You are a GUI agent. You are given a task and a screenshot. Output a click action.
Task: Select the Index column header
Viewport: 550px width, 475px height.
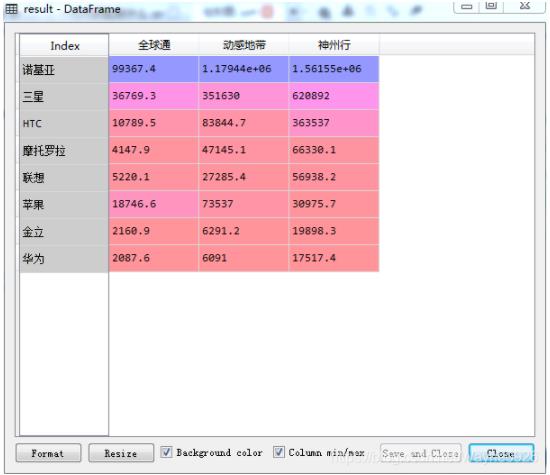64,45
